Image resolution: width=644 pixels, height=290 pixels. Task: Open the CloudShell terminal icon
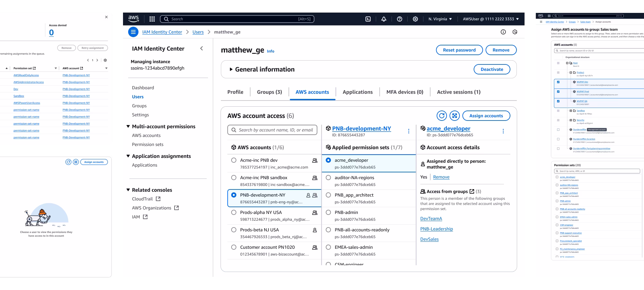point(368,19)
